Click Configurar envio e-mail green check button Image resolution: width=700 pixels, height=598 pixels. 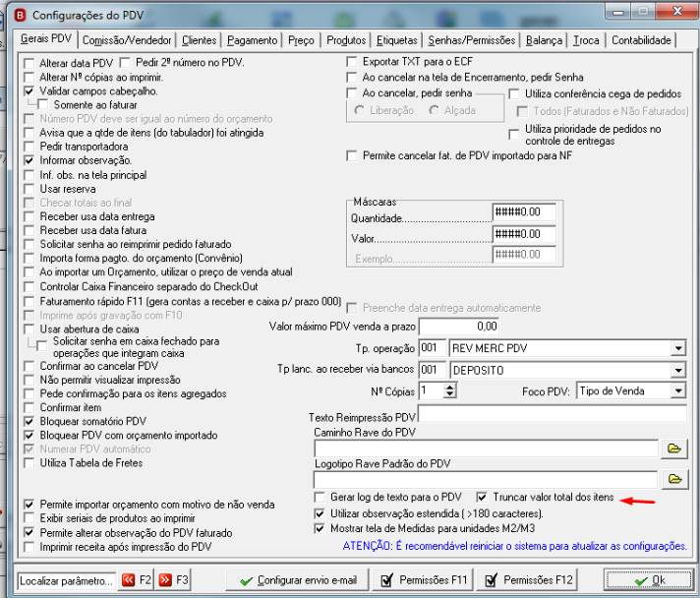point(298,580)
